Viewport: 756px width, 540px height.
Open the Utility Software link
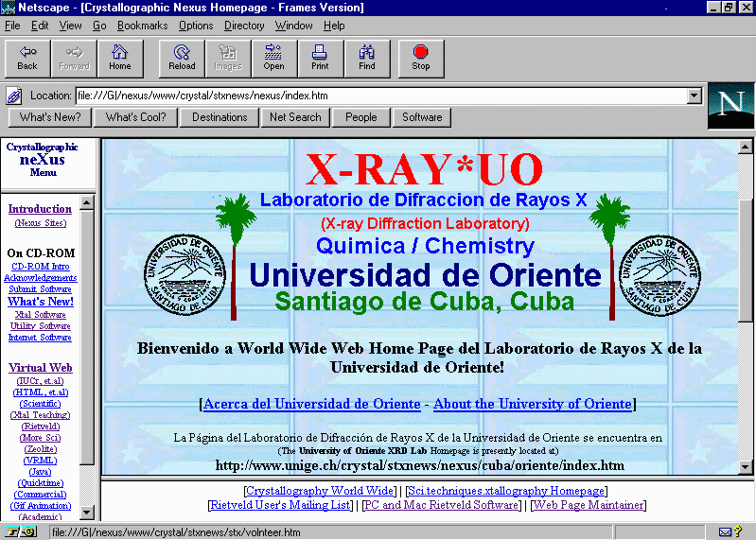(x=41, y=326)
